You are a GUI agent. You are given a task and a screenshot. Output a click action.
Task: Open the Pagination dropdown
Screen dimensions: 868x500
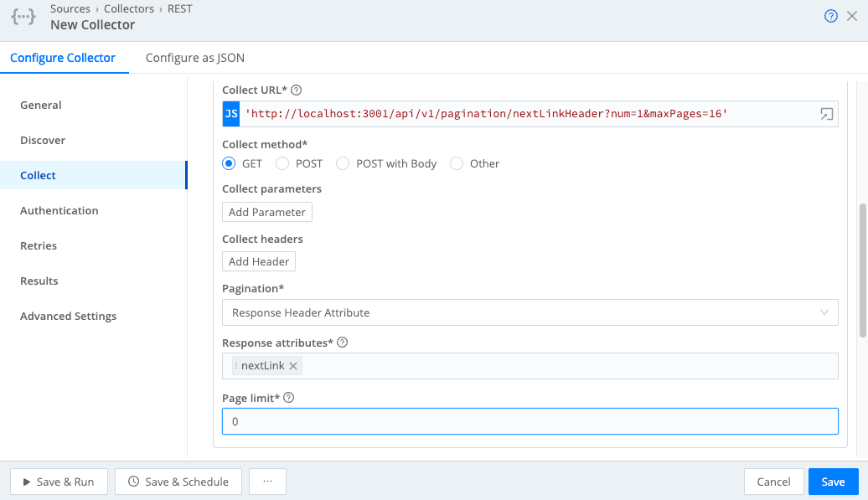click(x=530, y=312)
